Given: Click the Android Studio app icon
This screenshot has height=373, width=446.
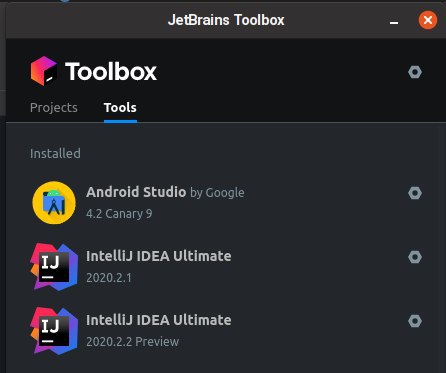Looking at the screenshot, I should [x=54, y=203].
